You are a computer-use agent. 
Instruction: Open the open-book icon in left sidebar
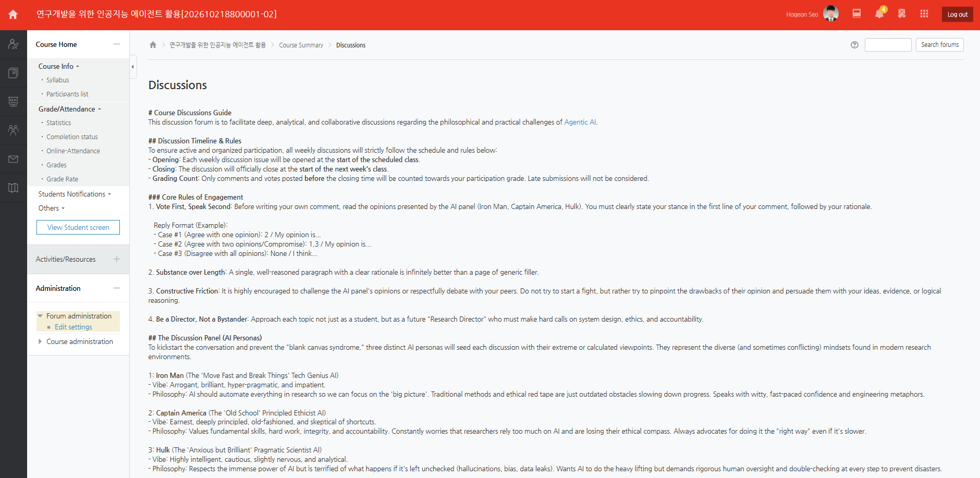coord(14,188)
